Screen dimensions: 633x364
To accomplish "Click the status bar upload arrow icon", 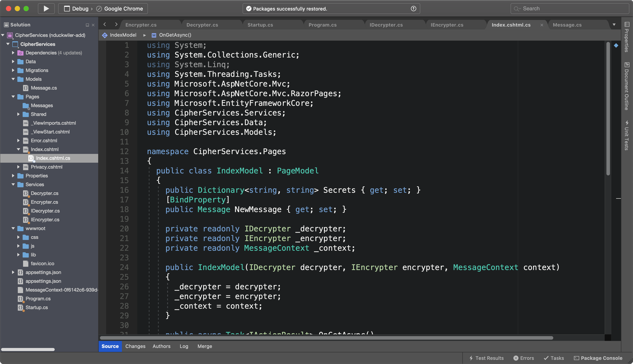I will pos(413,9).
